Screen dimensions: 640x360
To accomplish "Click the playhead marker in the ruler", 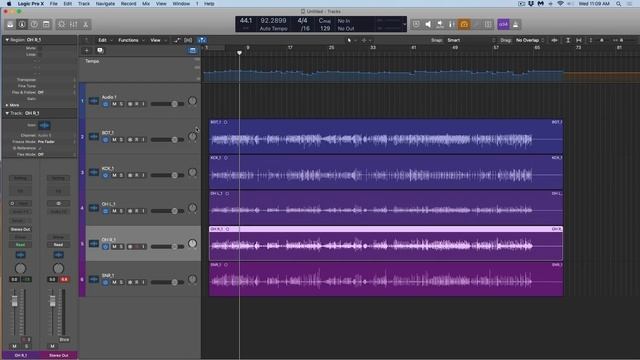I will tap(240, 53).
